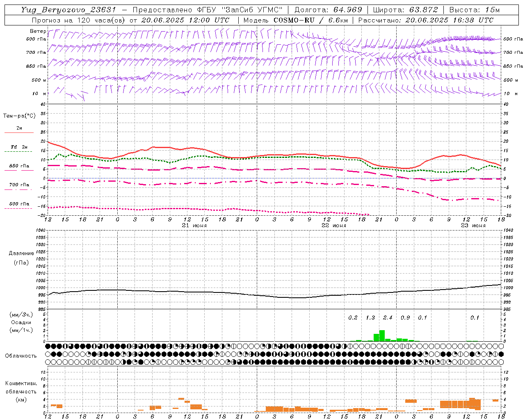Click the (мм/1ч.) precipitation unit label
The image size is (525, 420).
(x=21, y=330)
